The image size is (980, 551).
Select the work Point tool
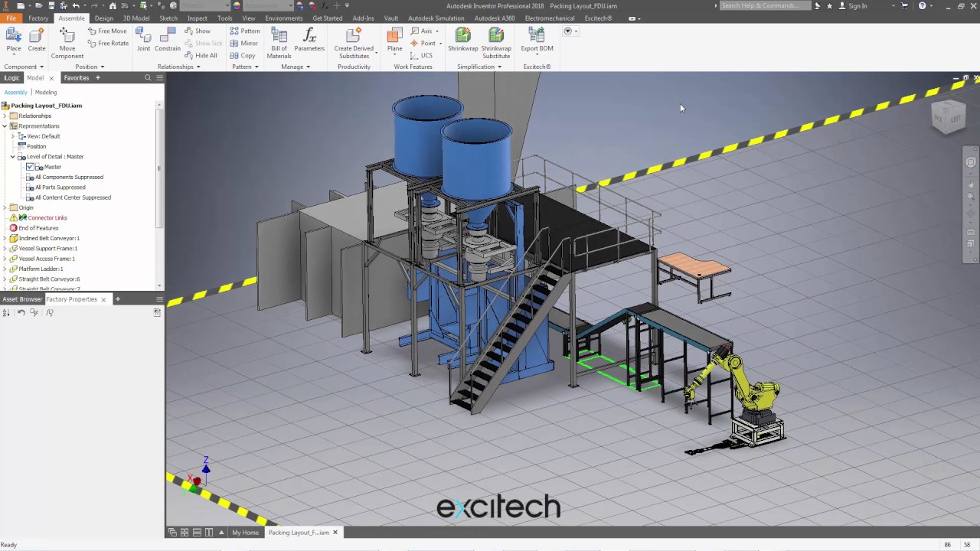[x=423, y=44]
